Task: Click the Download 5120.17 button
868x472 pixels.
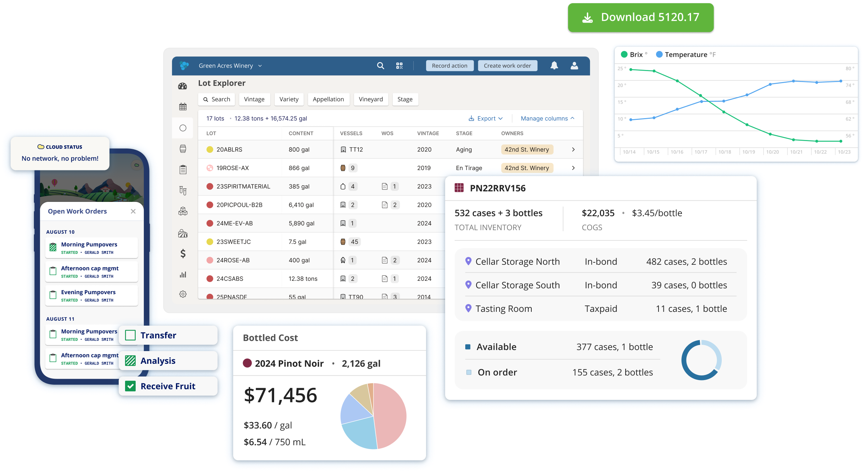Action: pos(640,17)
